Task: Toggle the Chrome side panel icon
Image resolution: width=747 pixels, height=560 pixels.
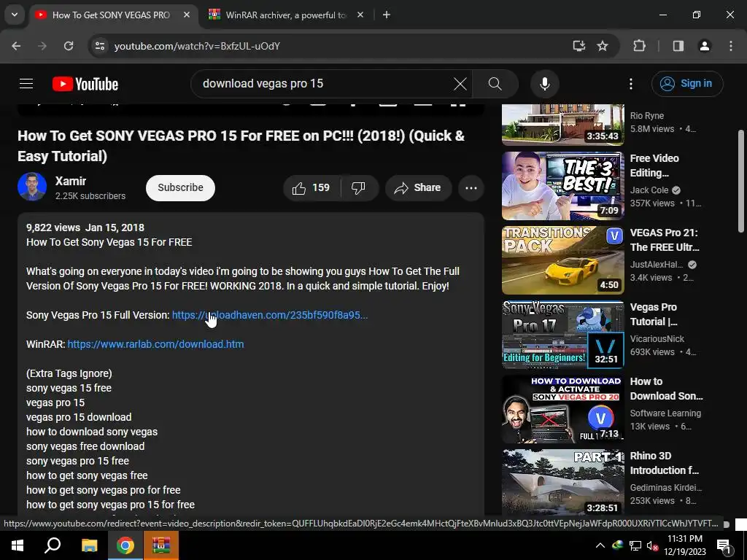Action: (x=678, y=46)
